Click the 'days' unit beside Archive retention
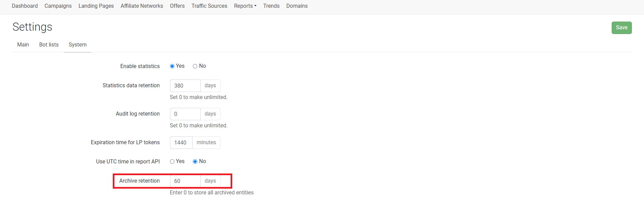 click(x=210, y=181)
